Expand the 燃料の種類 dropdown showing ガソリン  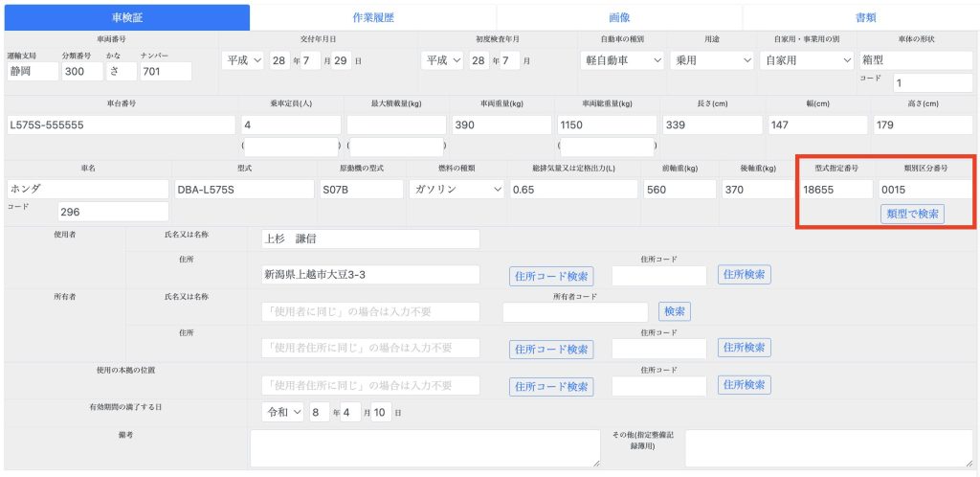tap(457, 190)
